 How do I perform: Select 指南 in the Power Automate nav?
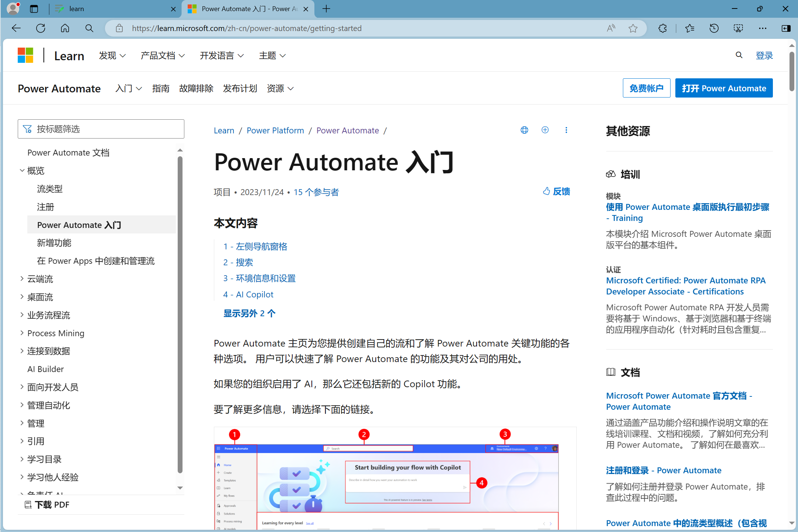coord(161,88)
